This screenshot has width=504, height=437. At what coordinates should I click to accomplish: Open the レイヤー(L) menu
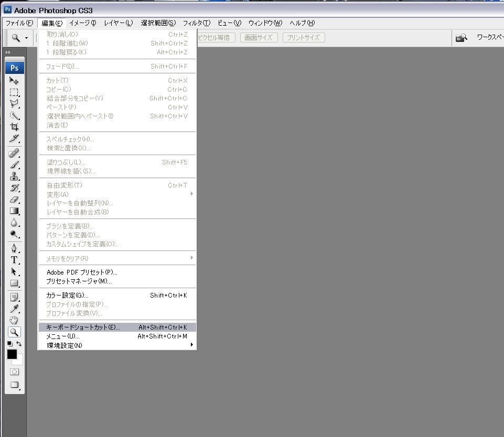point(119,23)
